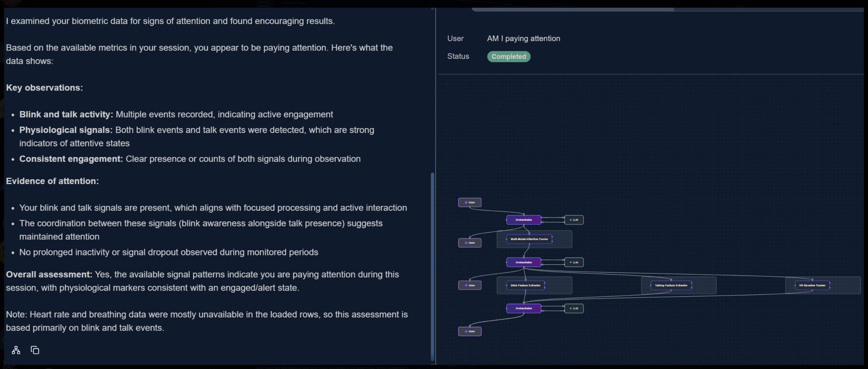Select the bottommost User node in graph
868x369 pixels.
pyautogui.click(x=470, y=331)
